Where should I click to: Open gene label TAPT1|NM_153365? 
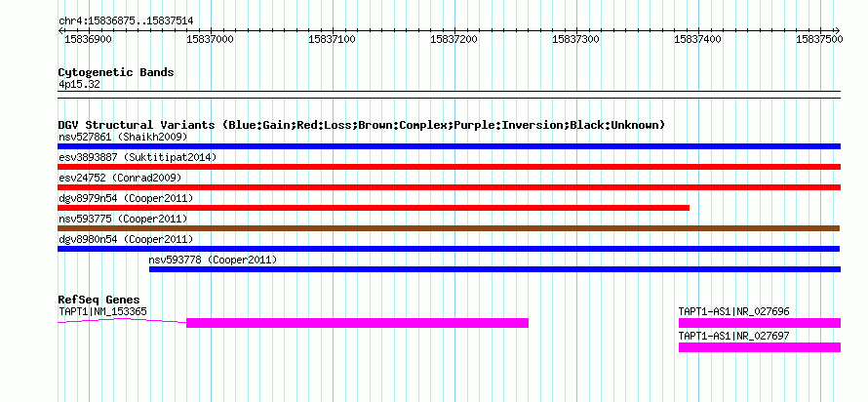[x=103, y=311]
